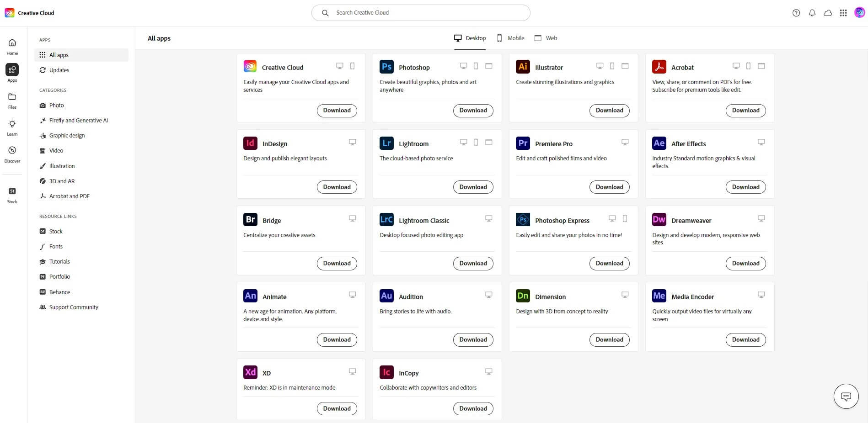
Task: Open the chat support bubble
Action: 846,396
